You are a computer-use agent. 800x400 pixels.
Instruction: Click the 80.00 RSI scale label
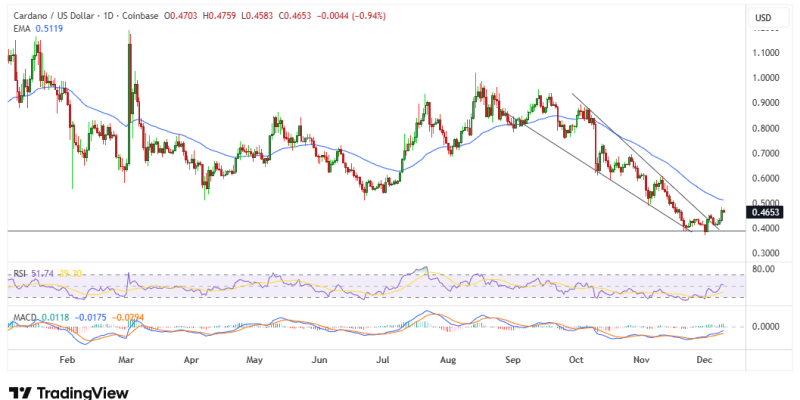click(x=764, y=268)
